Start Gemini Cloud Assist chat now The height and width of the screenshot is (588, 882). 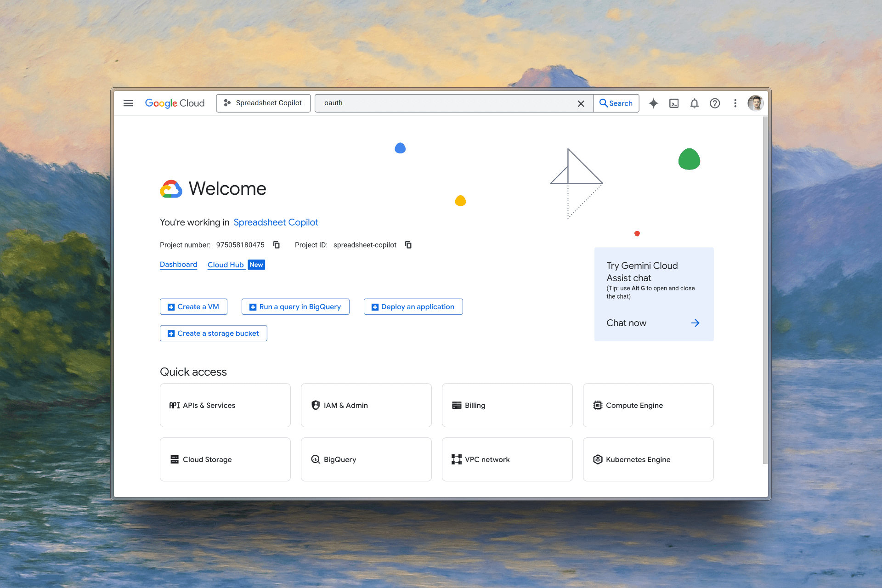tap(627, 323)
